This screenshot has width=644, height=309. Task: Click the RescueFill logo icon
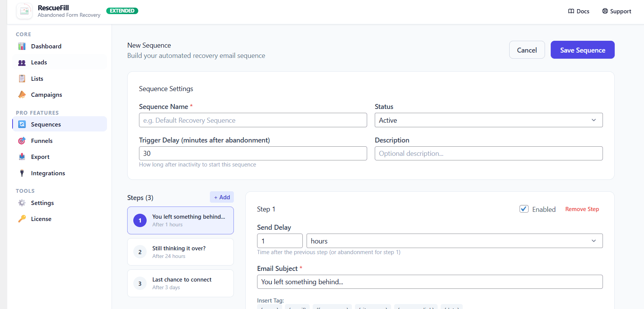[24, 11]
